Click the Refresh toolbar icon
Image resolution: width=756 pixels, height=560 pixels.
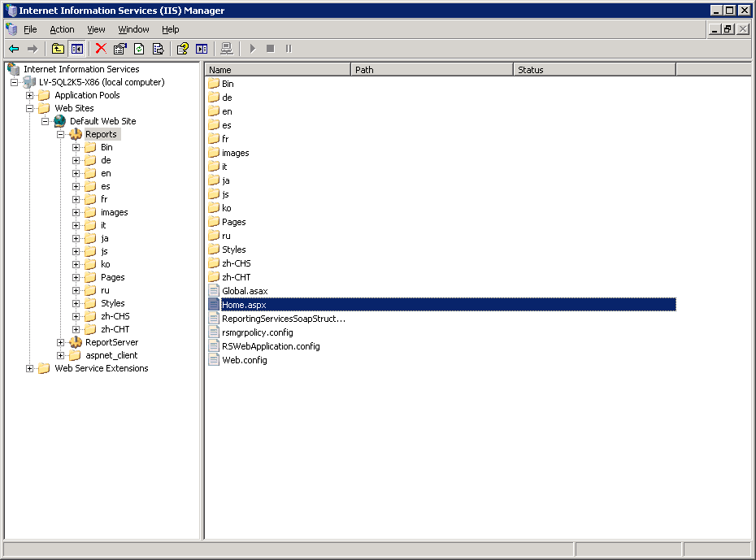[x=139, y=49]
